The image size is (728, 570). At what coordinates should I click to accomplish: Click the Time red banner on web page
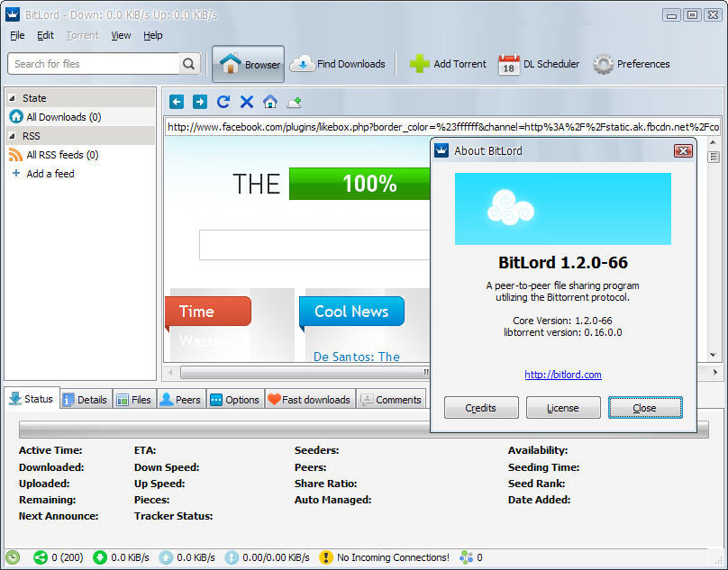click(x=208, y=311)
